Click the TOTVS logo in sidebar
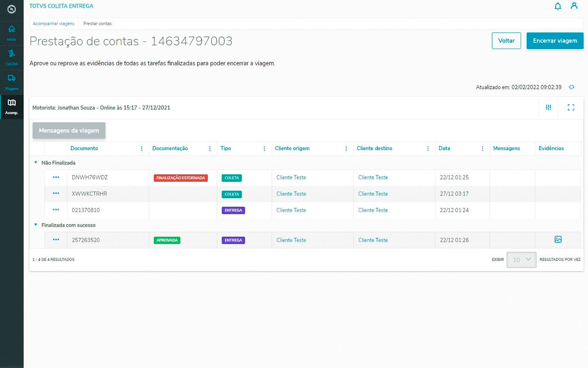This screenshot has height=368, width=588. (x=12, y=10)
